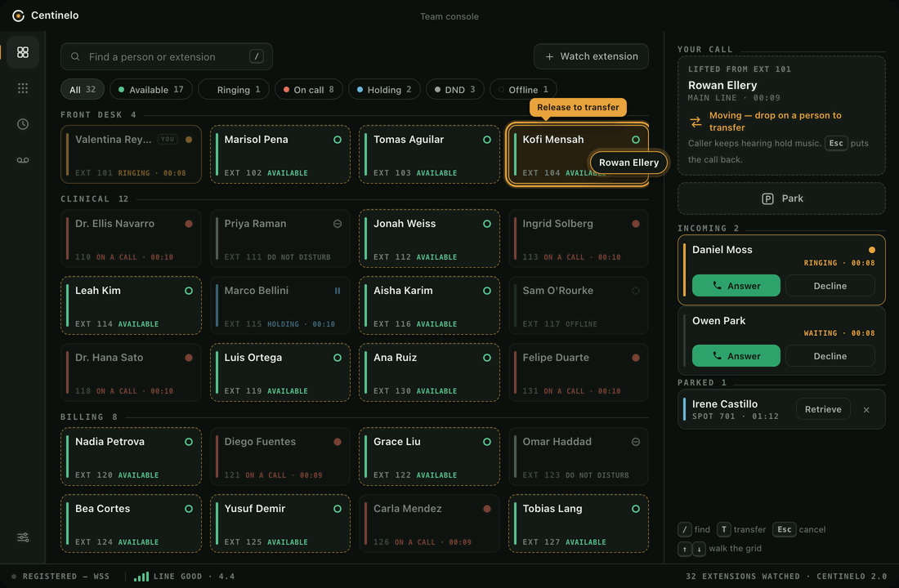Click the Centinelo logo icon
899x588 pixels.
pos(18,16)
